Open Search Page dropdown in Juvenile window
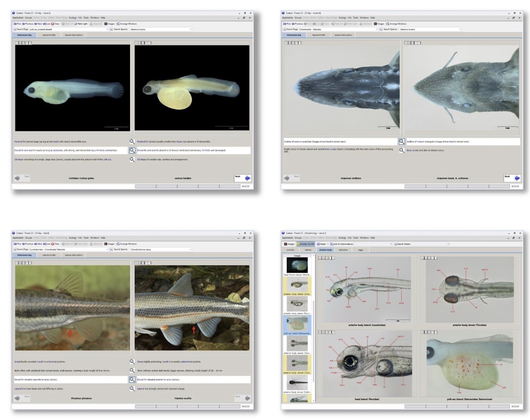530x420 pixels. tap(377, 29)
